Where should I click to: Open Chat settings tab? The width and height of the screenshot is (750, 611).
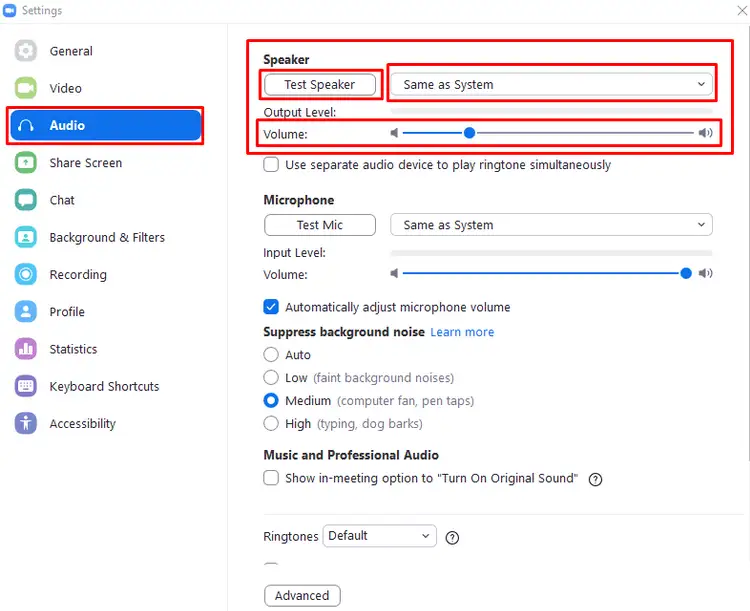point(105,200)
